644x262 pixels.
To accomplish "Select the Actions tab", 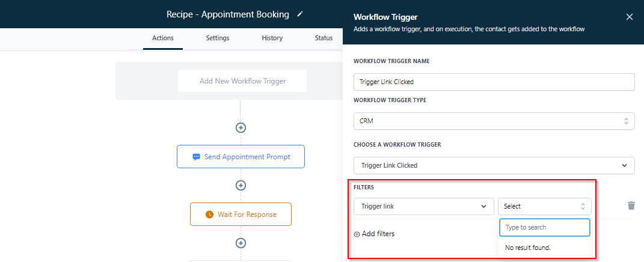I will (163, 38).
